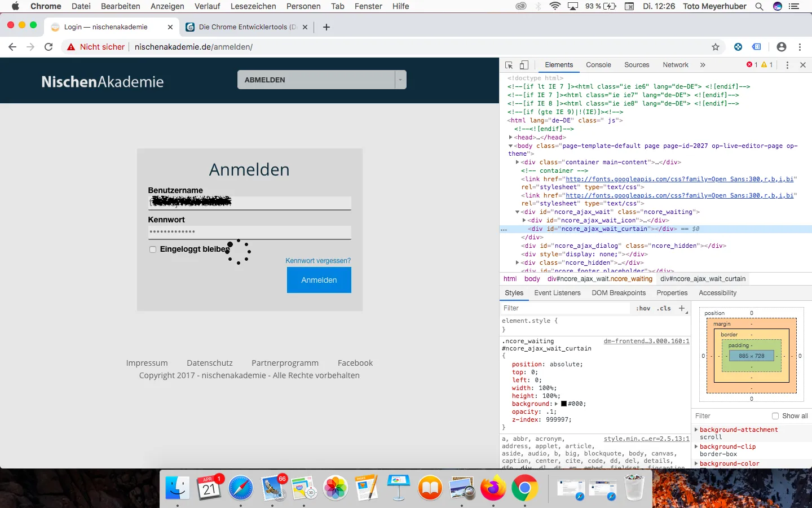Collapse the body node in DOM tree
The width and height of the screenshot is (812, 508).
pyautogui.click(x=511, y=146)
